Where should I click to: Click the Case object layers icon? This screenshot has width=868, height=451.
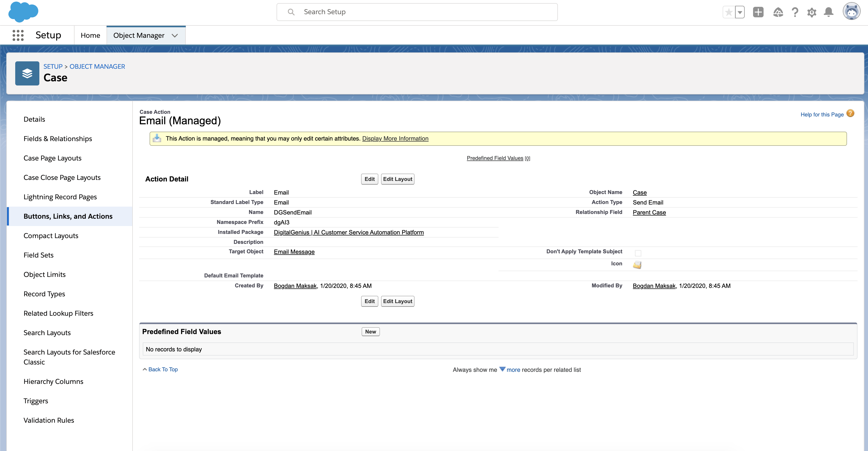click(x=27, y=73)
